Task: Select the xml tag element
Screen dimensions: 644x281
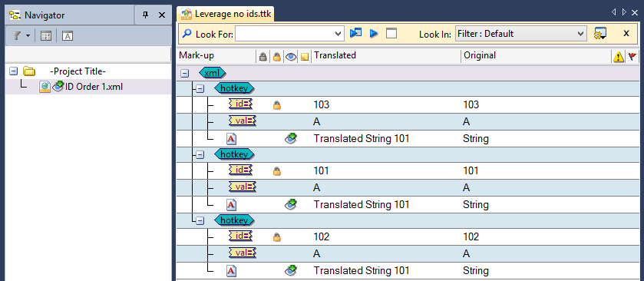Action: coord(213,73)
